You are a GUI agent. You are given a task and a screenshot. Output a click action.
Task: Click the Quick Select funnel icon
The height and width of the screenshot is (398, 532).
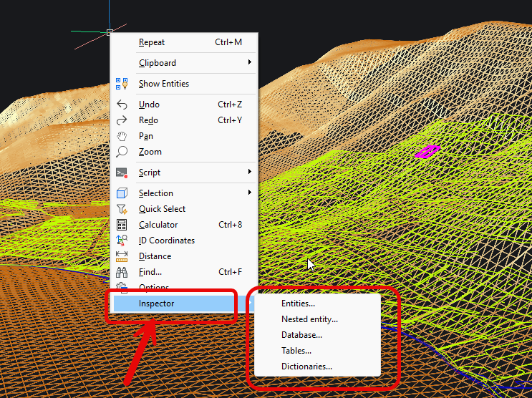(122, 209)
